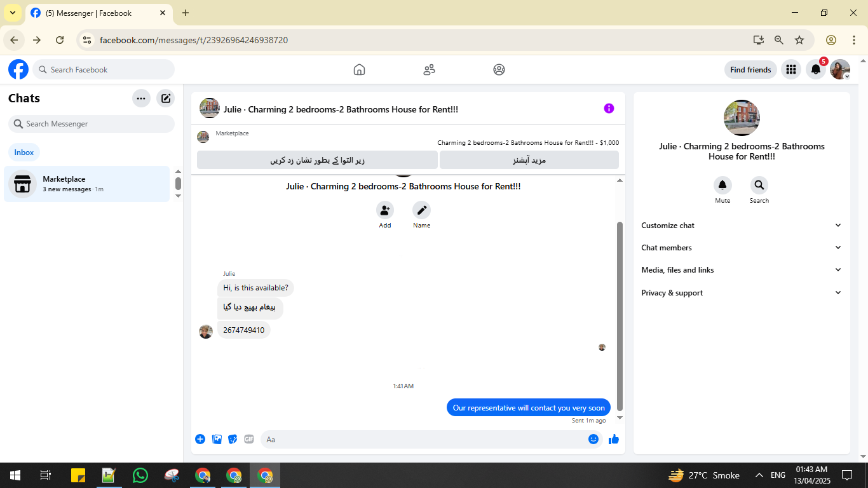Screen dimensions: 868x488
Task: Choose a GIF in composer
Action: (249, 439)
